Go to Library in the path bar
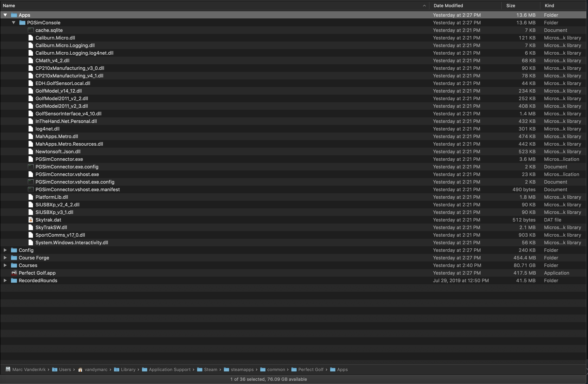Image resolution: width=588 pixels, height=384 pixels. pyautogui.click(x=128, y=369)
